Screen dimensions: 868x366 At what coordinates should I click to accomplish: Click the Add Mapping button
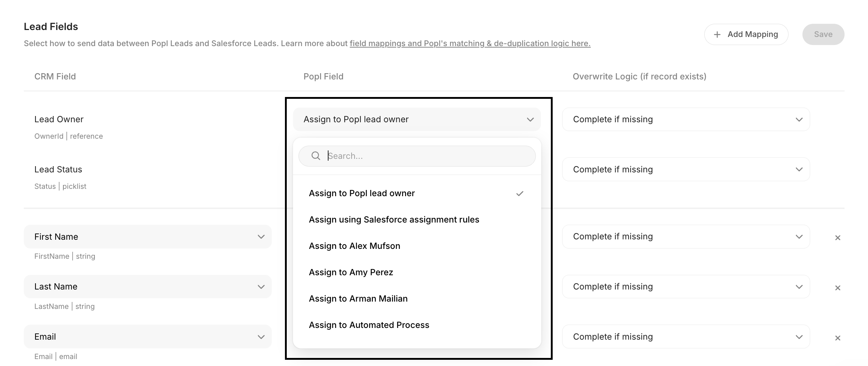coord(746,34)
